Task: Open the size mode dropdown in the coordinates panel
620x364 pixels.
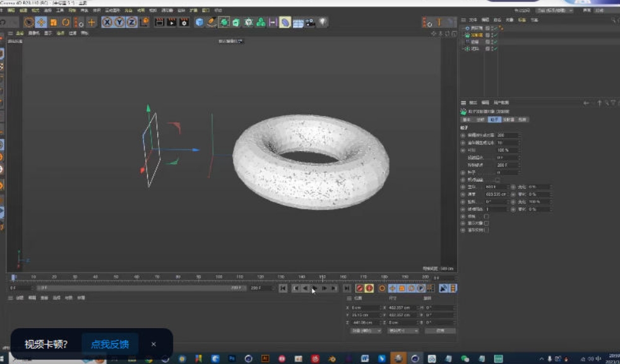Action: coord(403,331)
